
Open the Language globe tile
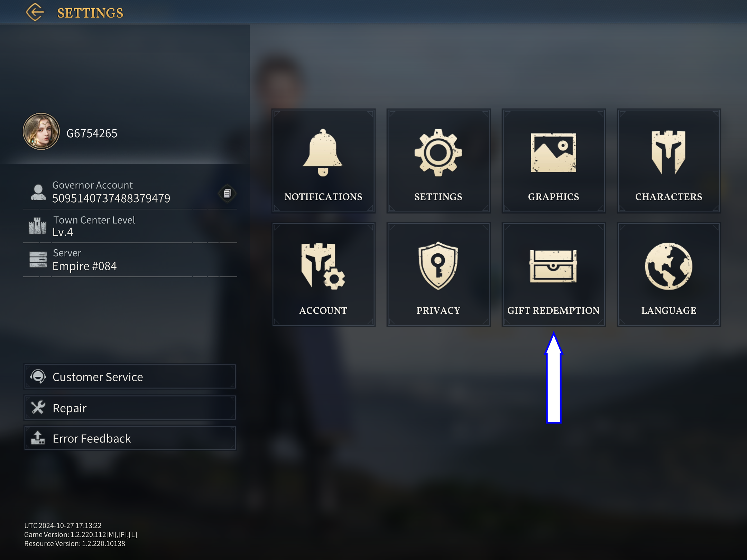[668, 274]
